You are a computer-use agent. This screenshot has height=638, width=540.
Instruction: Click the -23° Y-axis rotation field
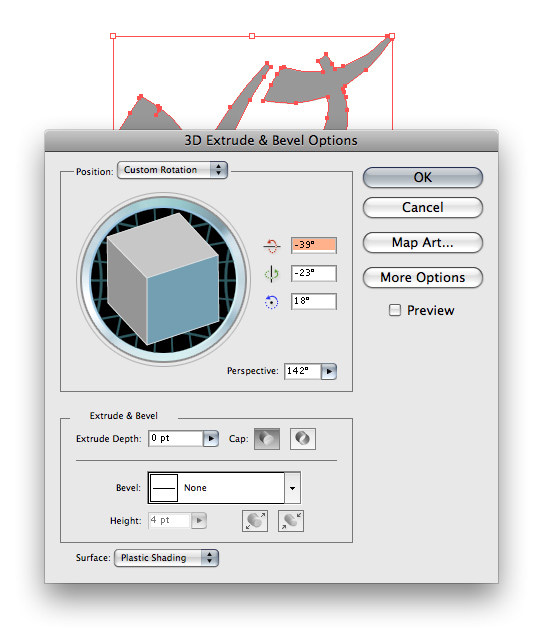(x=314, y=273)
